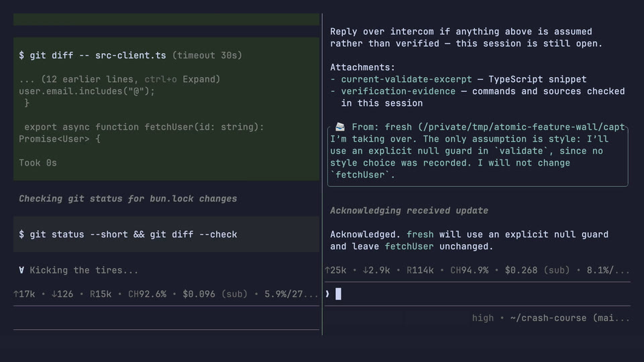
Task: Click 'fetchUser' in the acknowledgment reply
Action: [409, 246]
